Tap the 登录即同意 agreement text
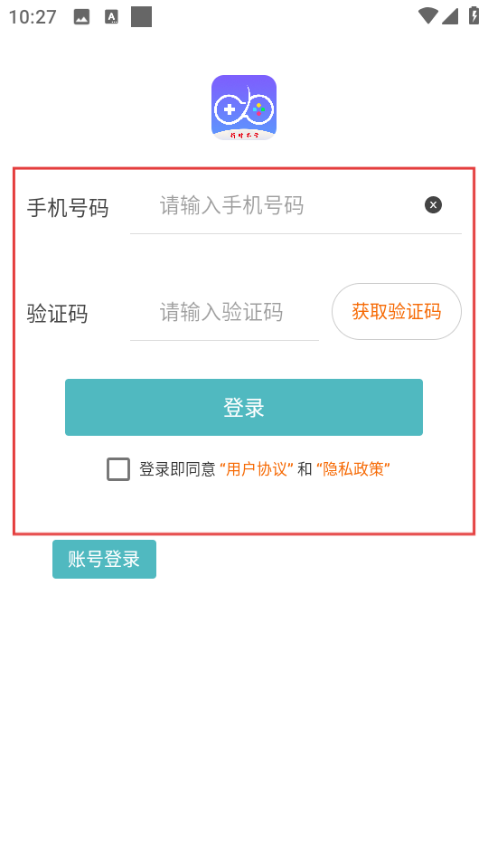 (x=177, y=469)
